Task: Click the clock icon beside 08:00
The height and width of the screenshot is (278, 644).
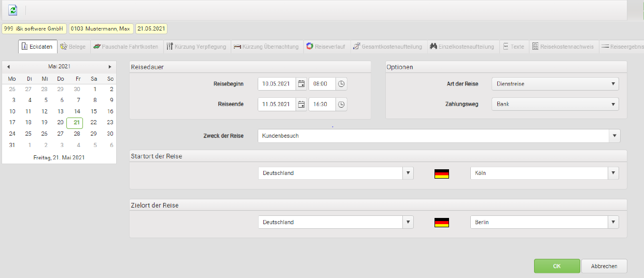Action: [341, 84]
